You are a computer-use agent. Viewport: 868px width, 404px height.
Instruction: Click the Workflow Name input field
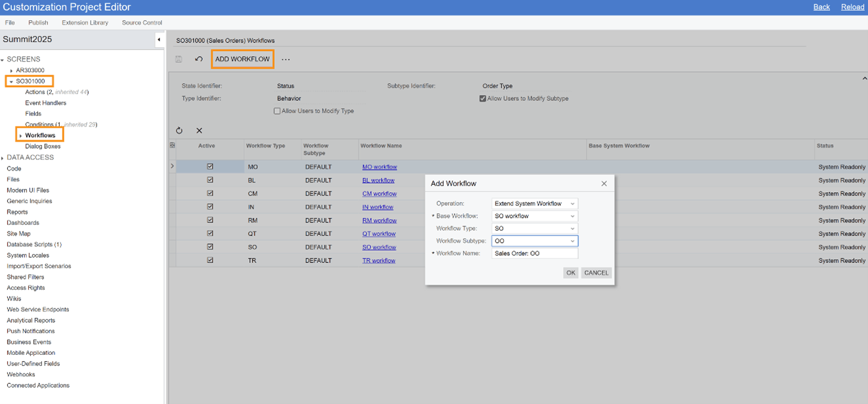tap(535, 253)
